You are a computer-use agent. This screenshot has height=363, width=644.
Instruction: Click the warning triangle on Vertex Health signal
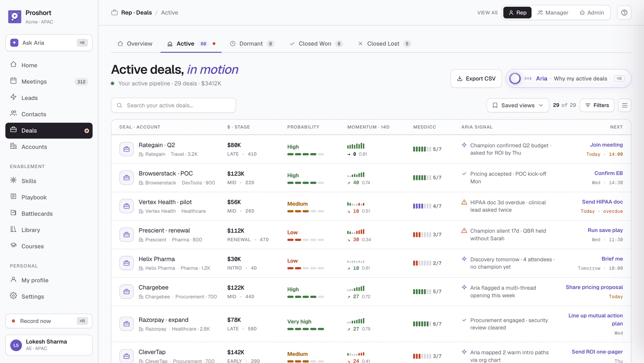(464, 202)
